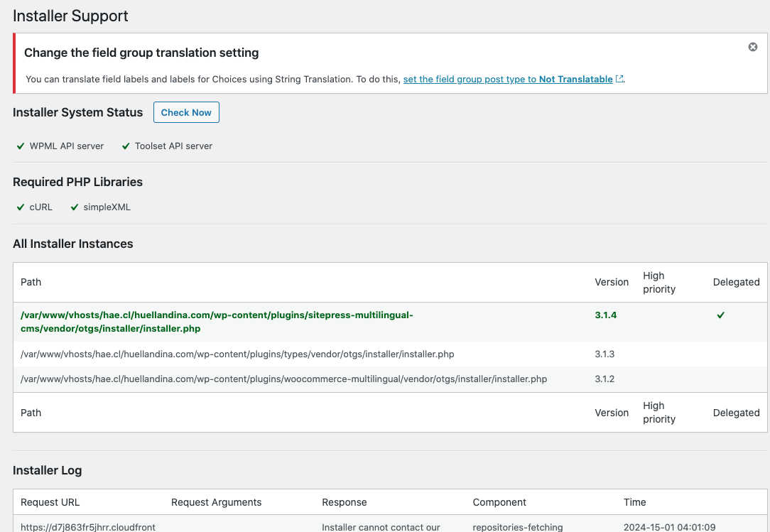
Task: Click the Delegated header at the table top
Action: (736, 282)
